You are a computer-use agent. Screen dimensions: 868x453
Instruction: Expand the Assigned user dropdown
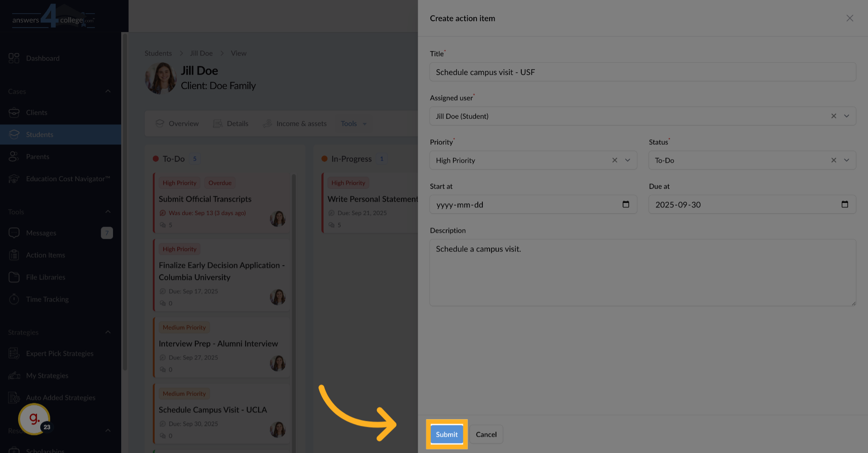(x=847, y=116)
